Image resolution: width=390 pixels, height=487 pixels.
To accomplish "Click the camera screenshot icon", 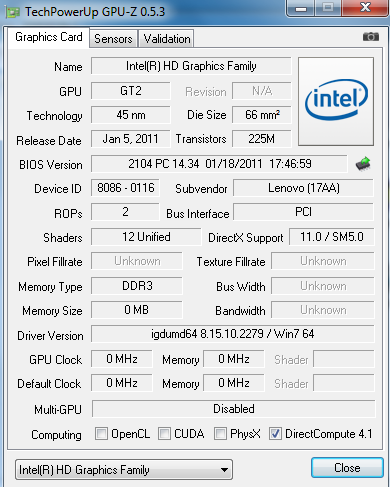I will click(371, 37).
